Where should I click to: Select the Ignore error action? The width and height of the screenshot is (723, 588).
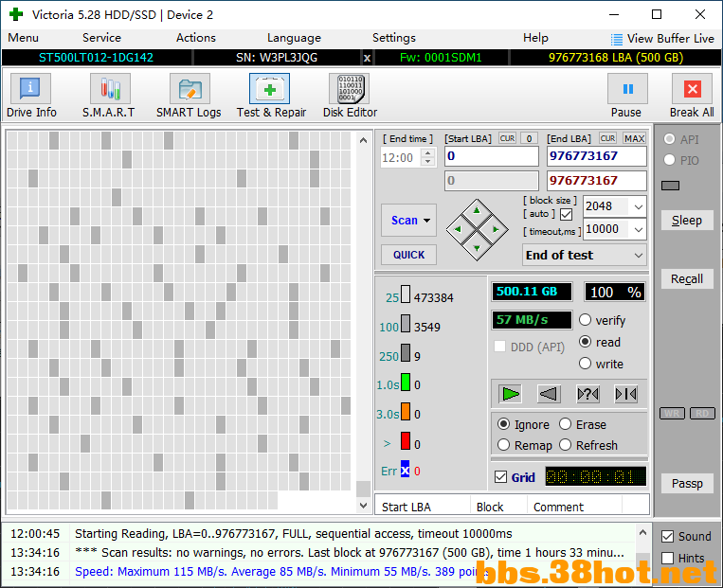[503, 424]
